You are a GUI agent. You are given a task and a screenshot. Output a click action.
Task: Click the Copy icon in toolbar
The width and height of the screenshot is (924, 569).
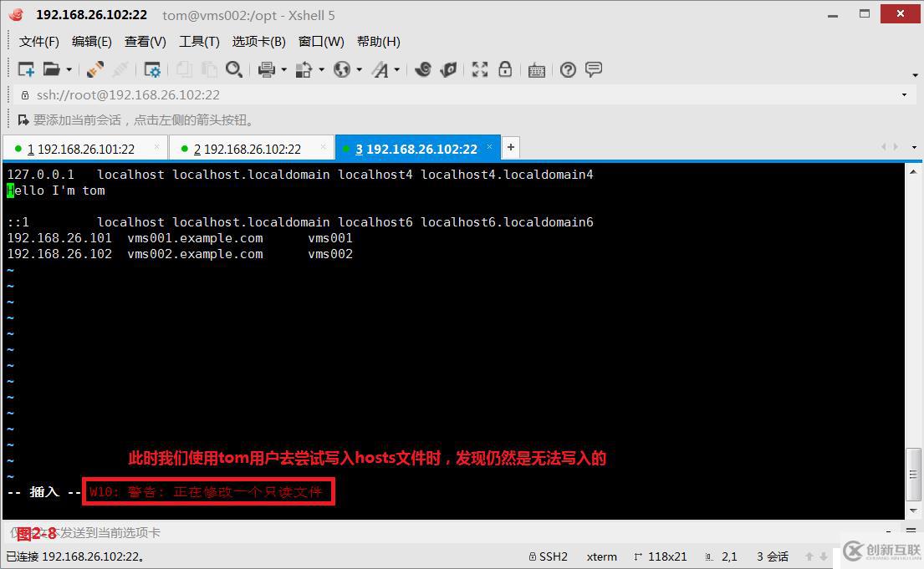[185, 69]
